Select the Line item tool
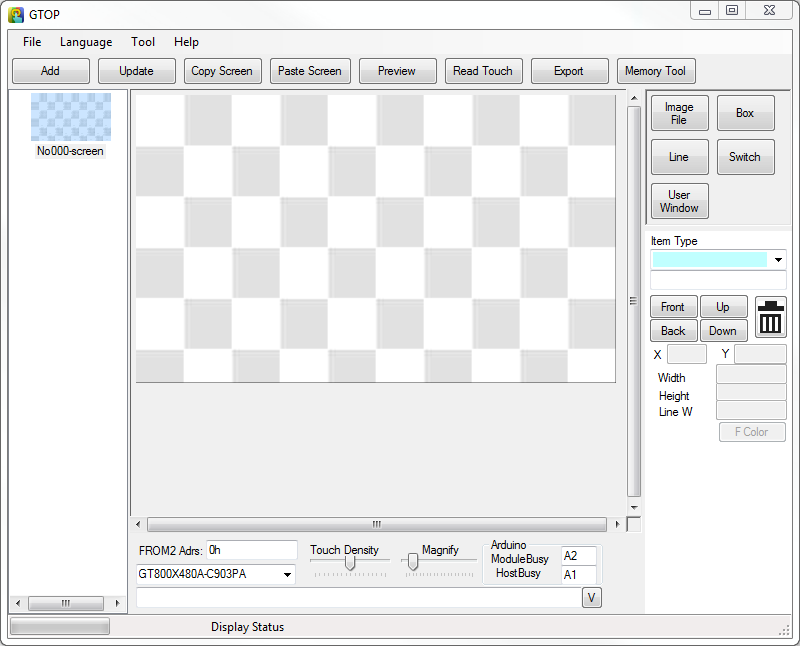 [679, 157]
